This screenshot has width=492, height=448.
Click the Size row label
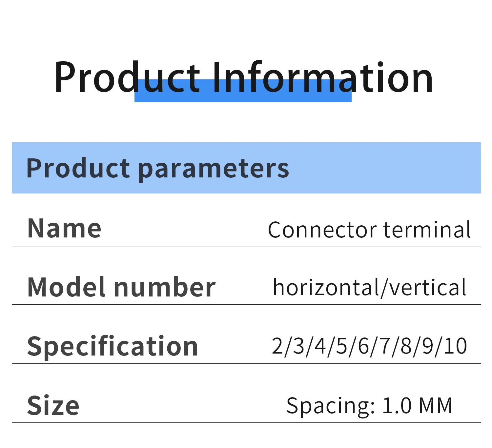point(53,405)
